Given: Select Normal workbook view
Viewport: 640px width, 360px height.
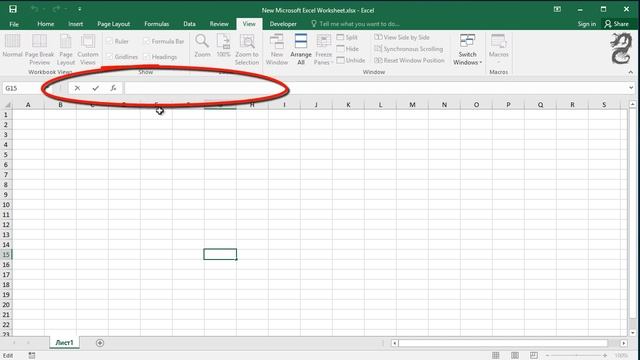Looking at the screenshot, I should 12,46.
